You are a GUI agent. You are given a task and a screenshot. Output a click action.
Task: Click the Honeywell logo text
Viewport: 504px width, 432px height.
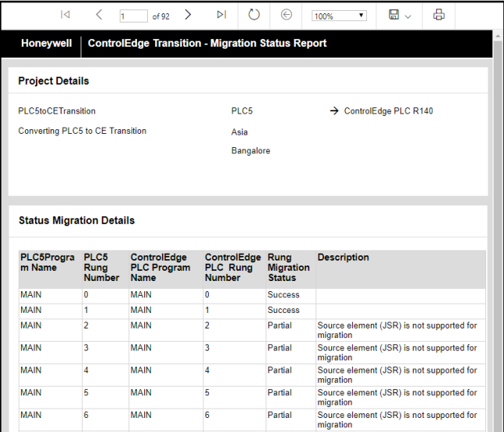(x=46, y=44)
